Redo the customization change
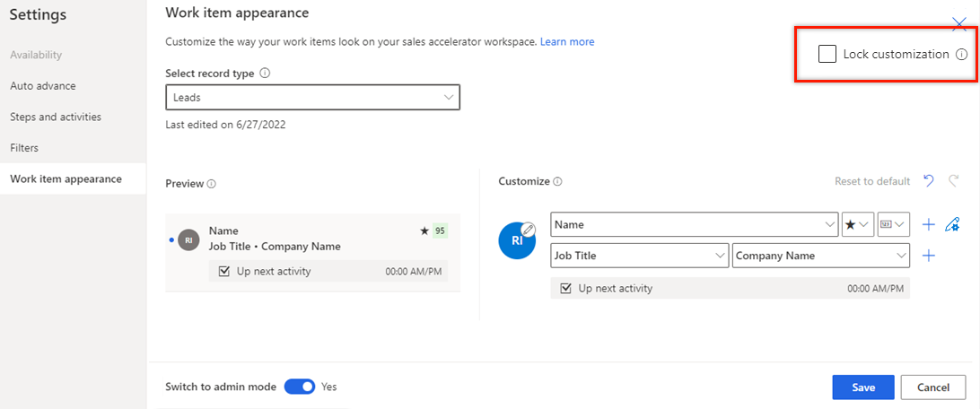980x409 pixels. [954, 181]
